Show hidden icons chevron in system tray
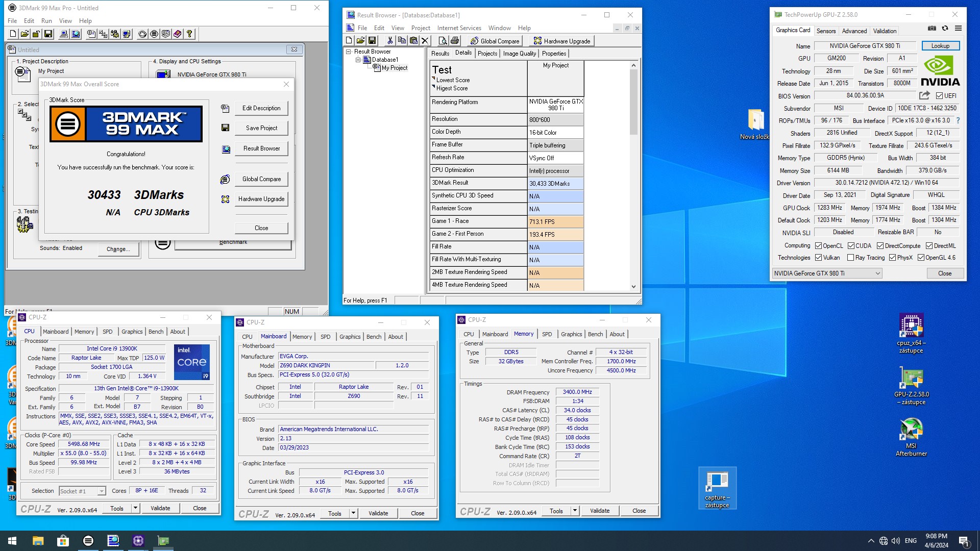 click(x=871, y=541)
